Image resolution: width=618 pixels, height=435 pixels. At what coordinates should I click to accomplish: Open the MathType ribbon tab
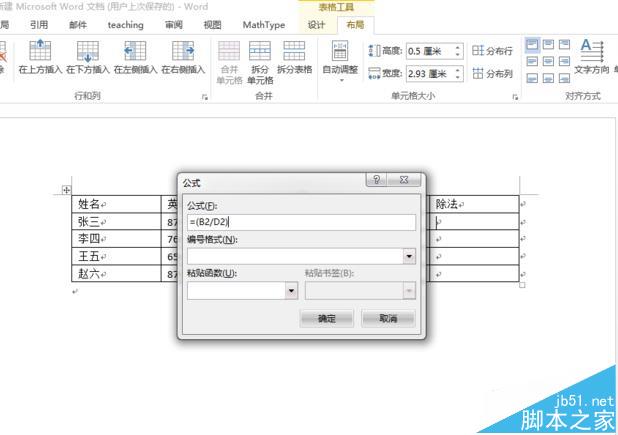(264, 25)
